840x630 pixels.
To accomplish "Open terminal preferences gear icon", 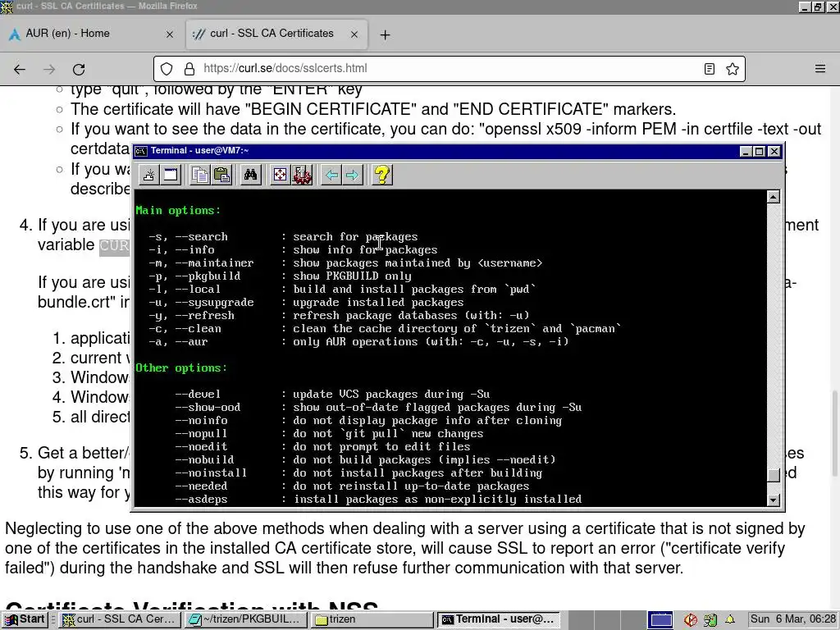I will (x=302, y=175).
